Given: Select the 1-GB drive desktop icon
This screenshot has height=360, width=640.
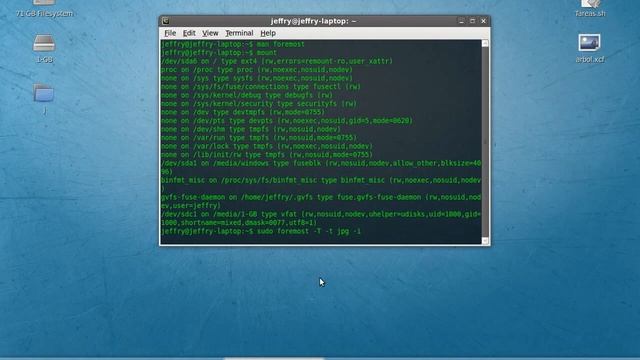Looking at the screenshot, I should click(x=44, y=49).
